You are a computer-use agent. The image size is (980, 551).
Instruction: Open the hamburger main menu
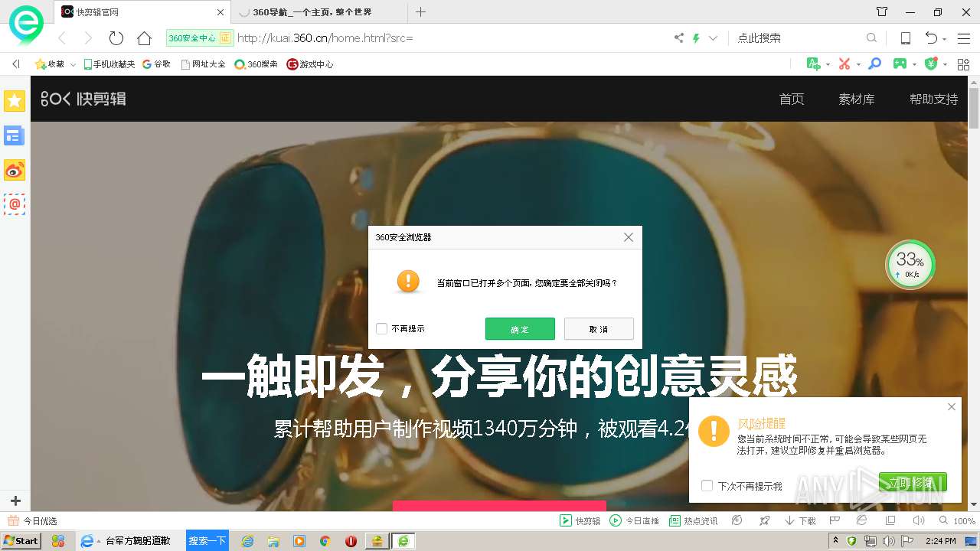point(964,38)
